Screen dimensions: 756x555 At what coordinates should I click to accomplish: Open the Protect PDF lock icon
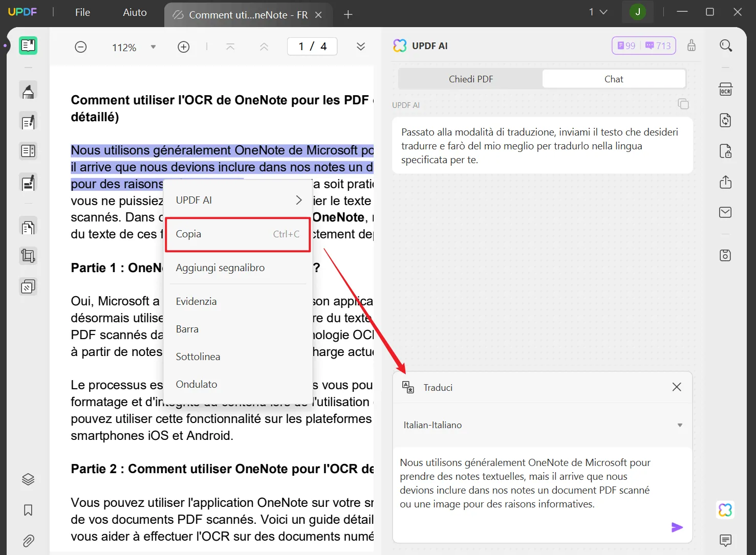click(726, 151)
